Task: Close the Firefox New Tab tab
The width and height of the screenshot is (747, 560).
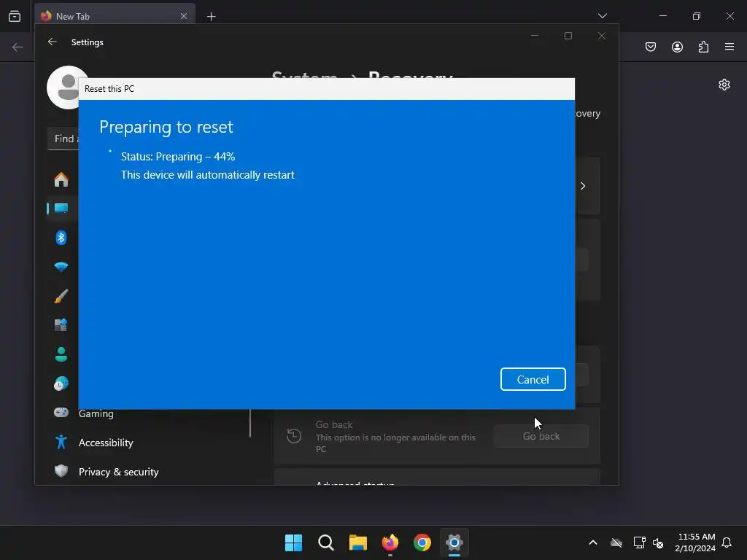Action: click(183, 16)
